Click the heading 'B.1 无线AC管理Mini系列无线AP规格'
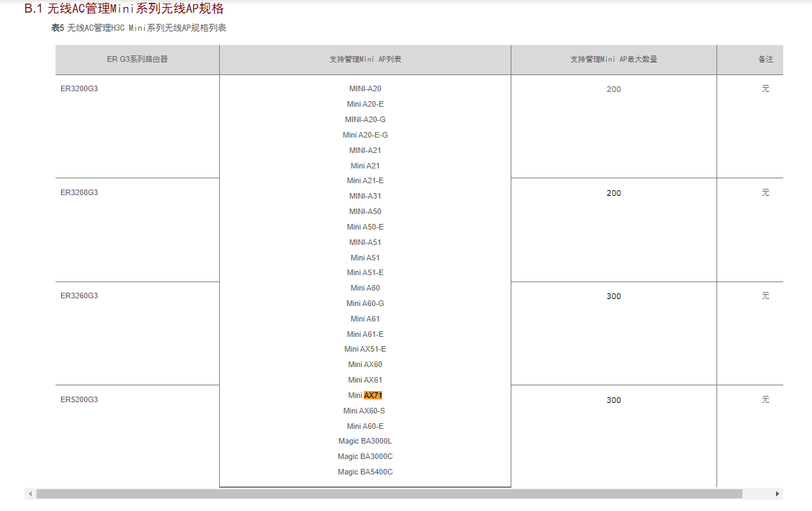Screen dimensions: 812x511 [x=124, y=9]
